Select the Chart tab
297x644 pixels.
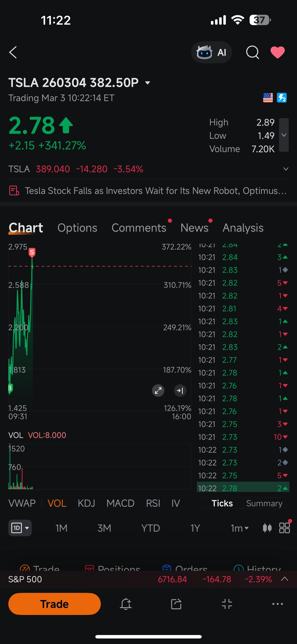[x=26, y=228]
